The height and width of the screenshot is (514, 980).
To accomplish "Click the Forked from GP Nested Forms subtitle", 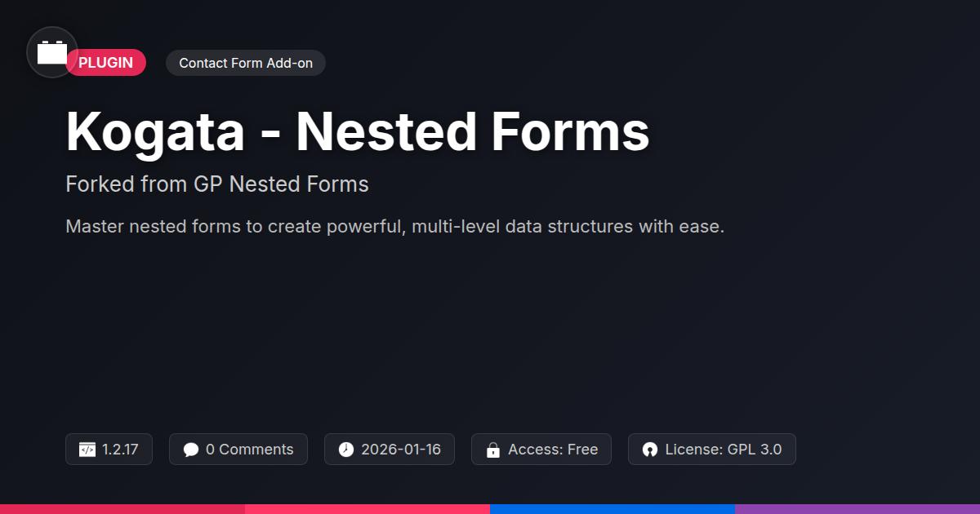I will (217, 184).
